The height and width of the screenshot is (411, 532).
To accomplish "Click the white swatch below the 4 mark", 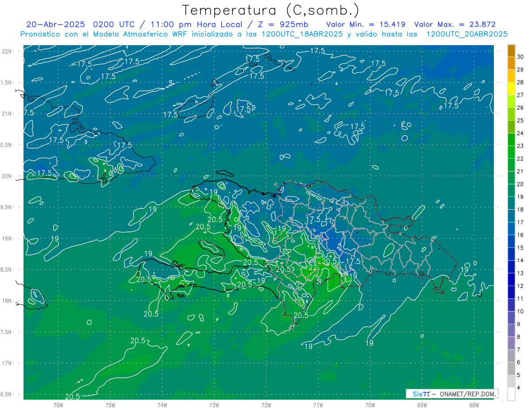I will click(511, 394).
